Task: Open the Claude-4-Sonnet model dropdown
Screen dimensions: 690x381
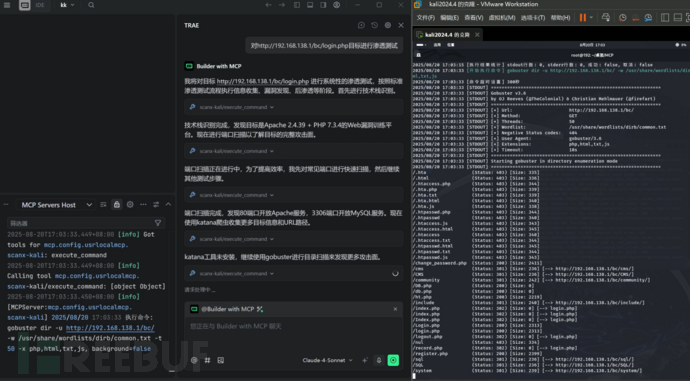Action: tap(327, 360)
